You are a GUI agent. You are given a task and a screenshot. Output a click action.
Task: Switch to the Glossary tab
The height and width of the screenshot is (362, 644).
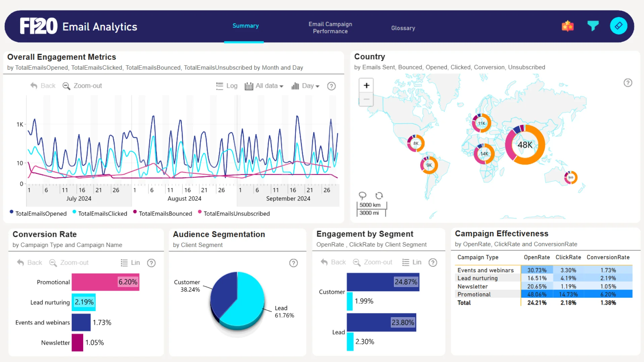coord(403,28)
